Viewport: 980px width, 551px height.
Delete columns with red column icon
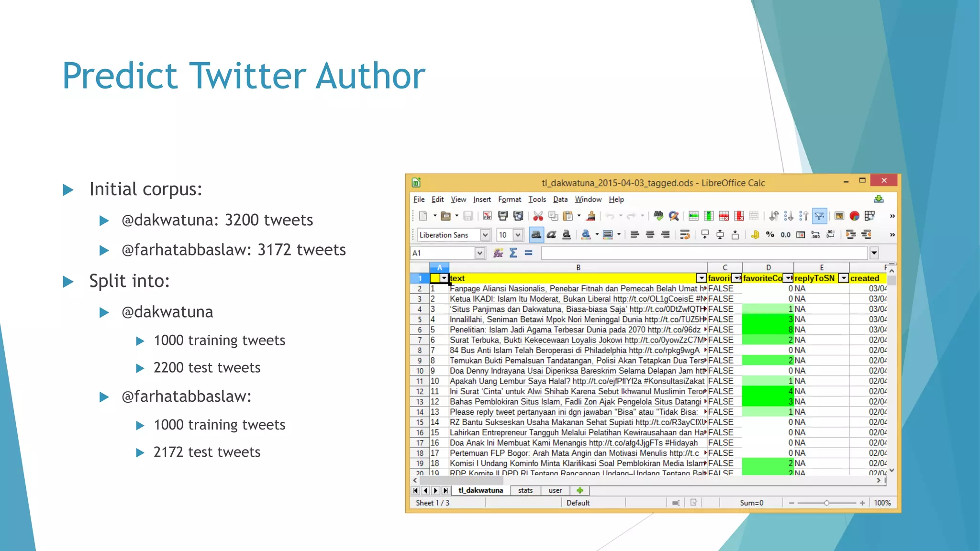[739, 216]
